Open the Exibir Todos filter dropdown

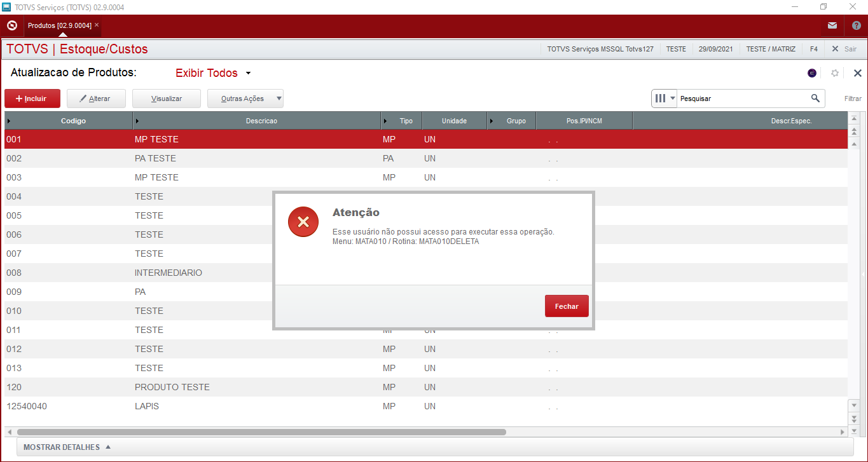click(x=213, y=73)
